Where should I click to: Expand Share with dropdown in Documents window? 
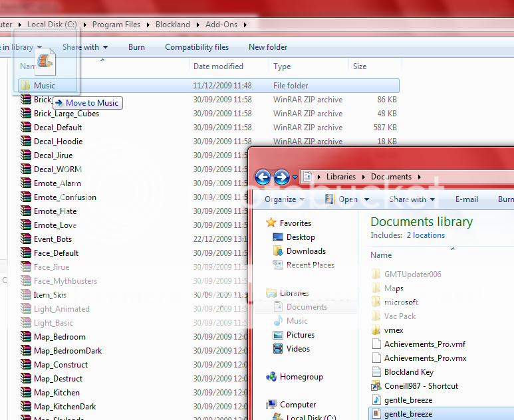tap(412, 199)
